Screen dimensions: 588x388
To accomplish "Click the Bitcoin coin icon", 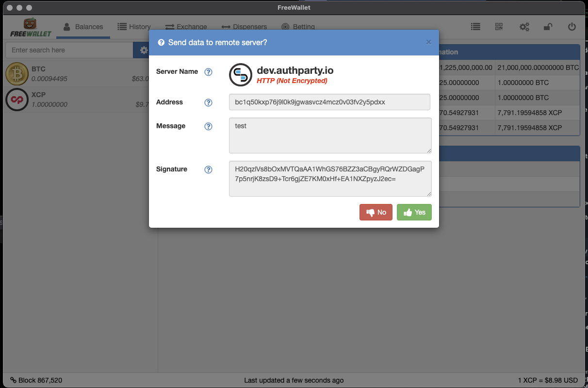I will tap(17, 74).
